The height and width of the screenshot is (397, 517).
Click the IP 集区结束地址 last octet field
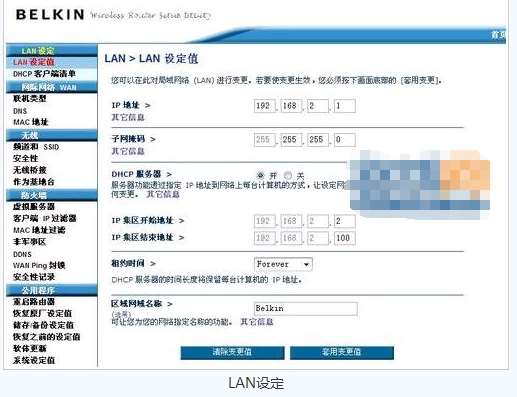(345, 238)
